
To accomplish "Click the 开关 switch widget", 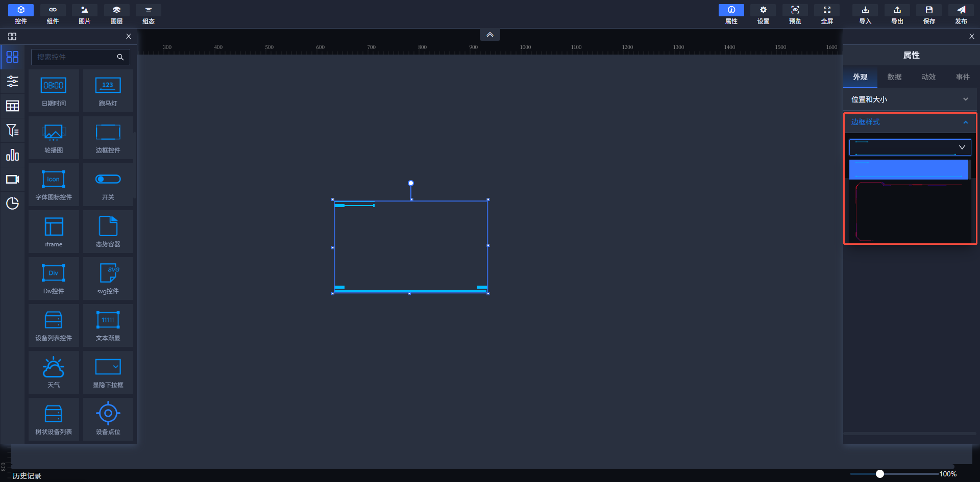I will tap(108, 185).
